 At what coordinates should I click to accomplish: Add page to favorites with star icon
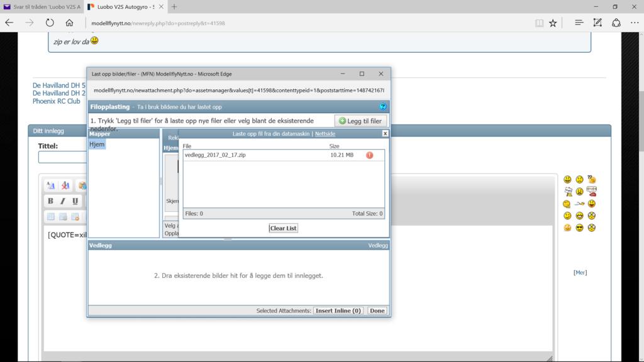553,23
